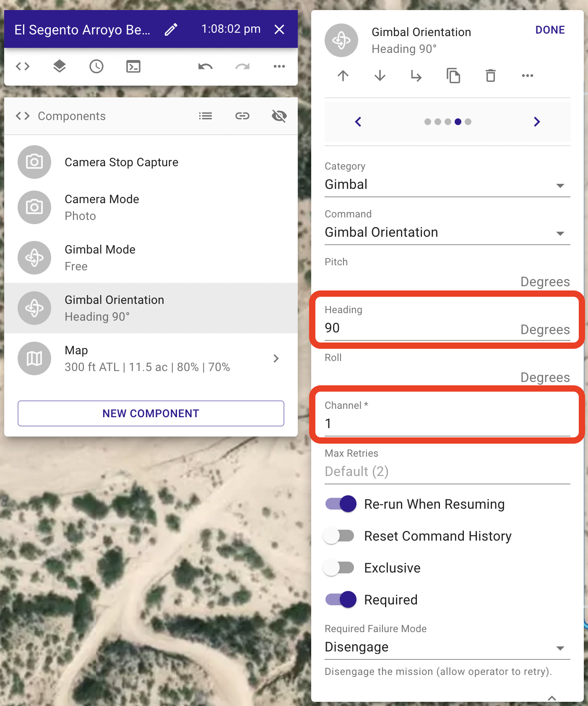Go to the next component with the right chevron
The image size is (588, 706).
pos(537,122)
